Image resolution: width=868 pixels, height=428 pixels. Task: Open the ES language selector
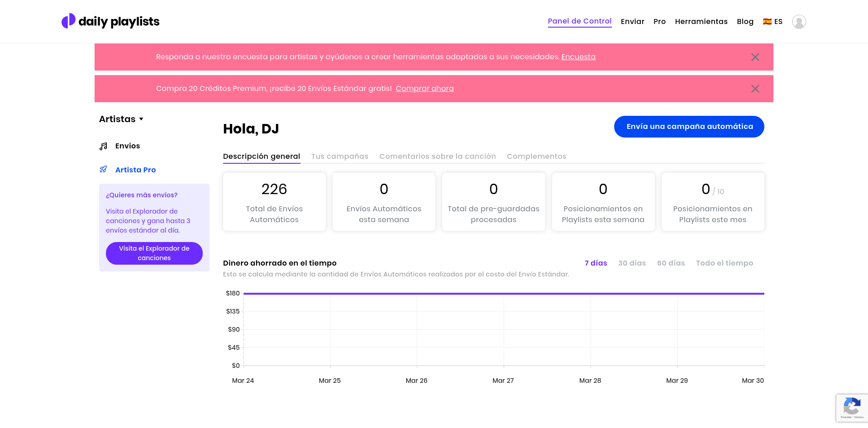click(778, 22)
